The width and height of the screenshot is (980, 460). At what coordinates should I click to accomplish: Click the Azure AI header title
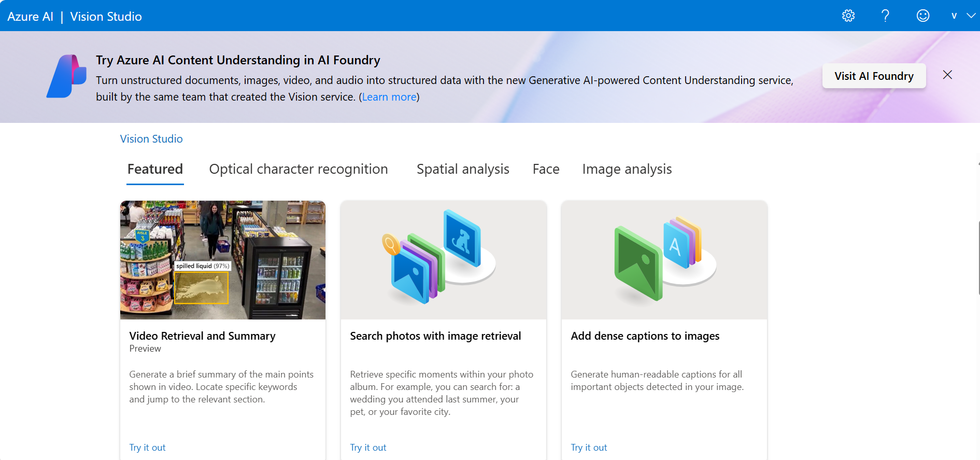point(30,17)
